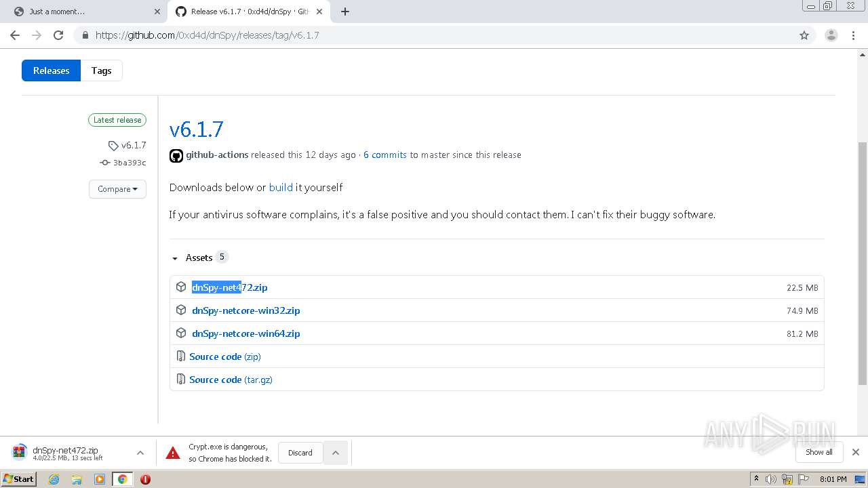
Task: Close the Release v6.1.7 tab
Action: point(319,12)
